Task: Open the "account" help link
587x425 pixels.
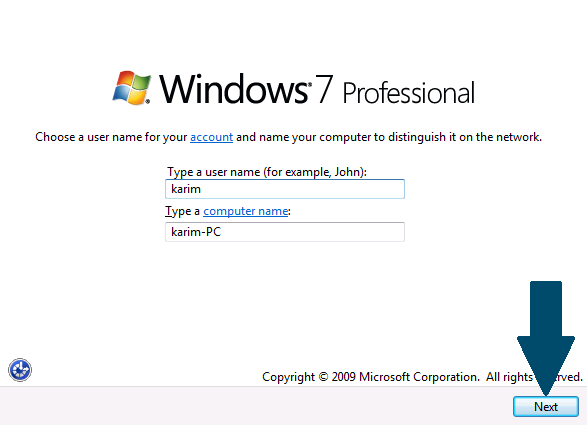Action: point(212,137)
